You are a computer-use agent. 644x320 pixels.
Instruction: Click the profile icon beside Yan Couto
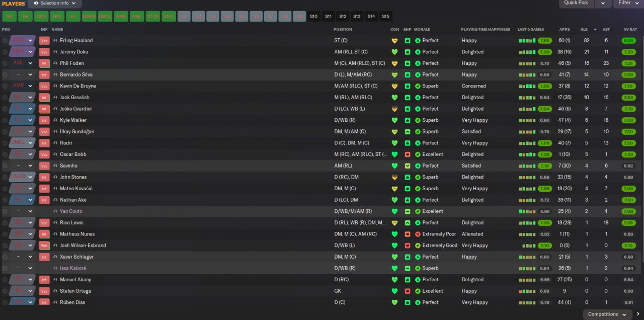pyautogui.click(x=55, y=211)
